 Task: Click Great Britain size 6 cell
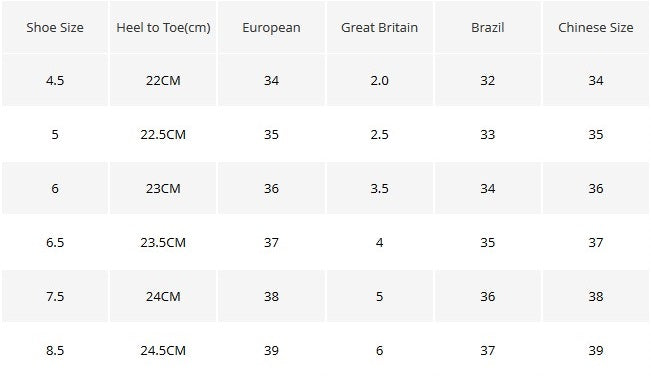click(379, 350)
